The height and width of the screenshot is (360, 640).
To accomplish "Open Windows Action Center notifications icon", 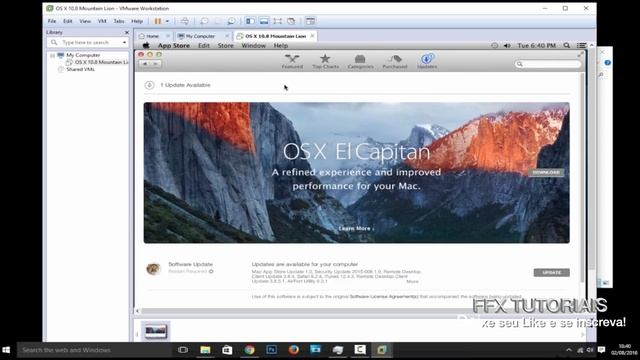I will (x=601, y=350).
